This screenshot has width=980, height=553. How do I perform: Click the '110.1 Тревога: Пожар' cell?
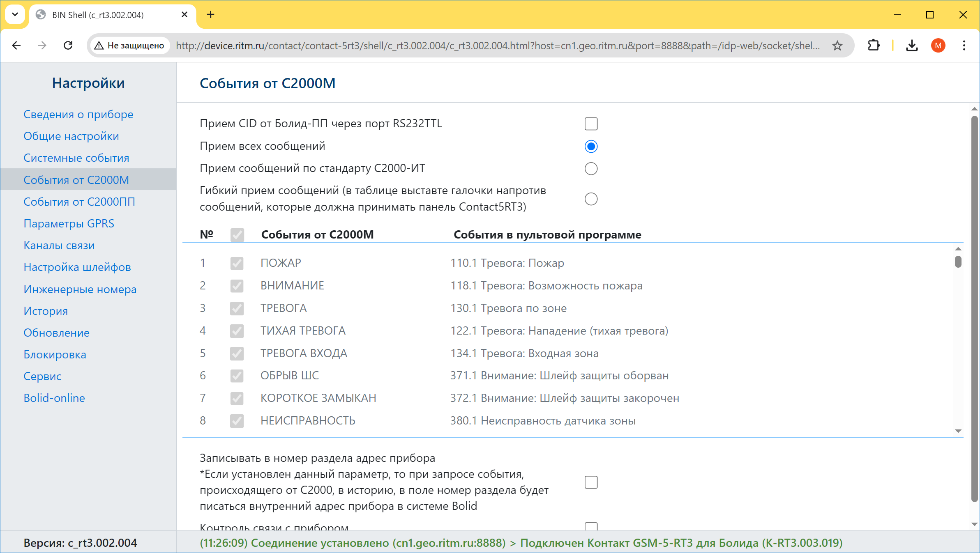pos(507,263)
